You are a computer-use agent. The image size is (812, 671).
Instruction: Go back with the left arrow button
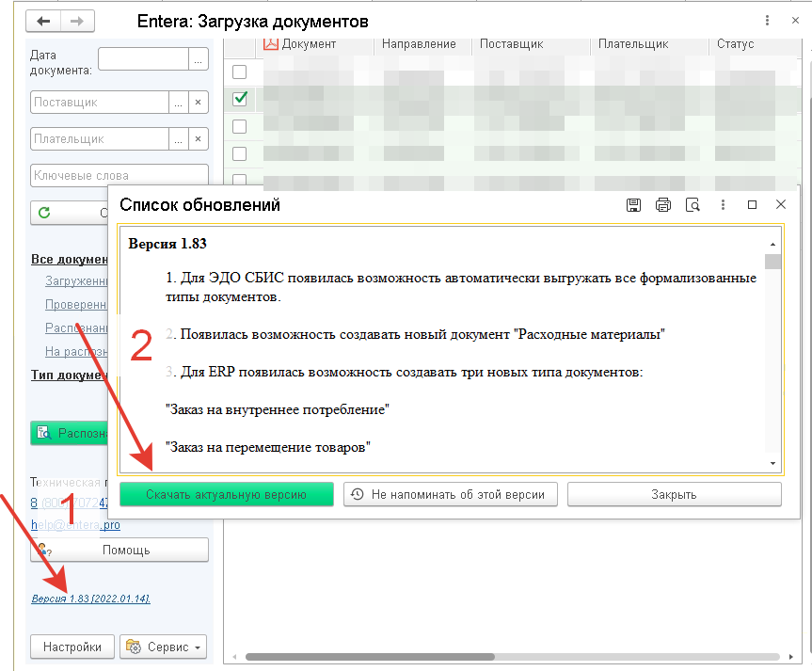(x=43, y=22)
